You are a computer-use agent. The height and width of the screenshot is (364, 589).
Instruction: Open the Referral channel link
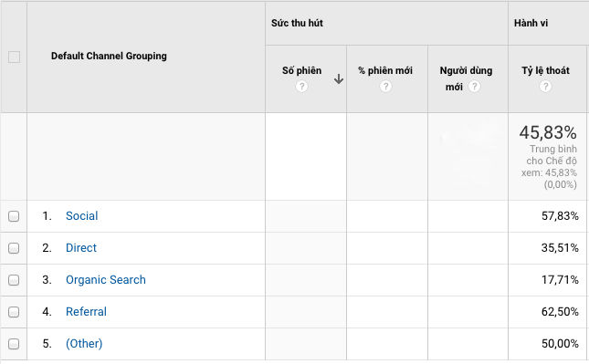tap(86, 311)
